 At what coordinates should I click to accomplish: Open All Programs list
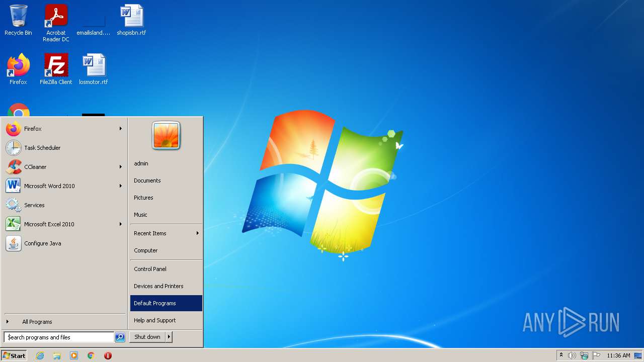point(64,322)
